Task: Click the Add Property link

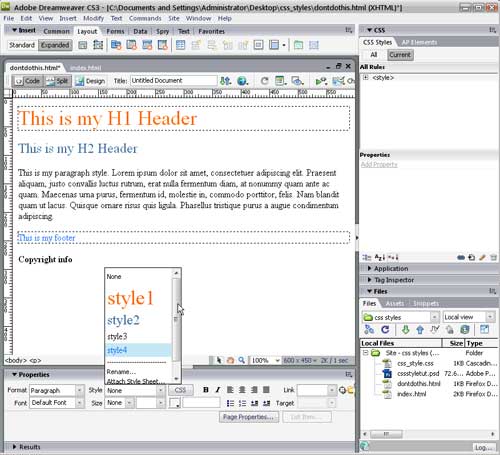Action: coord(379,164)
